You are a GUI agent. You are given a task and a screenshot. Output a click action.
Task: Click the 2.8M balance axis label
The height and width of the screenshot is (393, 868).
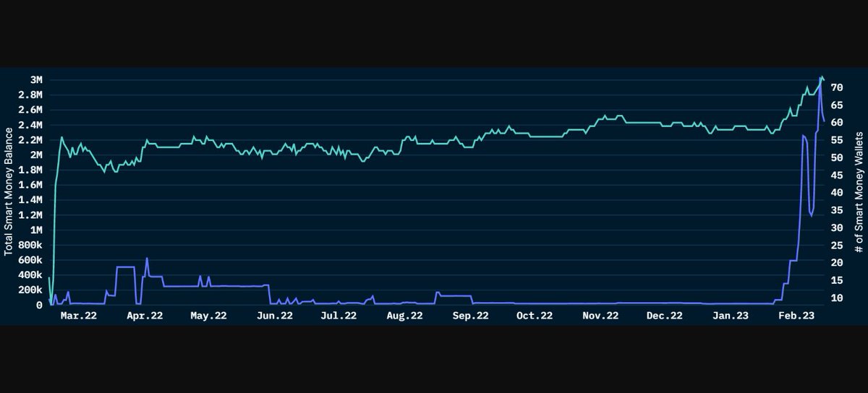click(32, 95)
